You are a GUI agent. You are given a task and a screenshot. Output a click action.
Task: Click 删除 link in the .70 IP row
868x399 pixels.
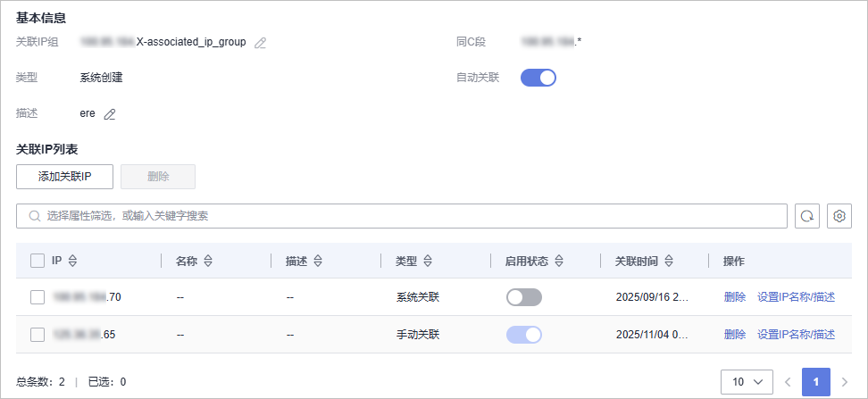coord(735,297)
